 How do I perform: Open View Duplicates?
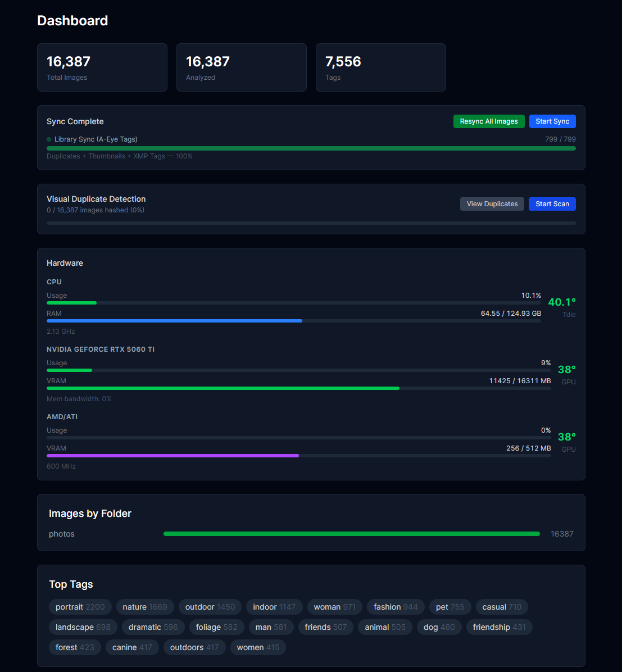(492, 204)
